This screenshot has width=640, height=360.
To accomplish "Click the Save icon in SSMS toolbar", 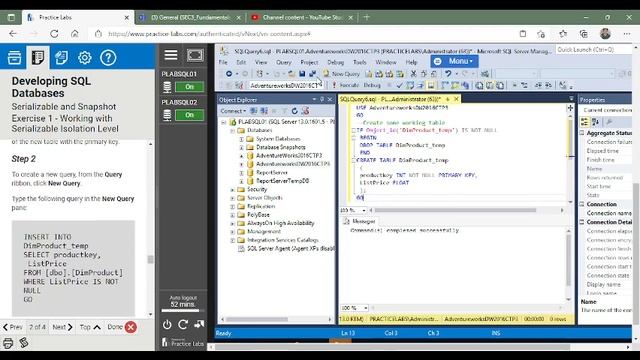I will click(x=302, y=73).
